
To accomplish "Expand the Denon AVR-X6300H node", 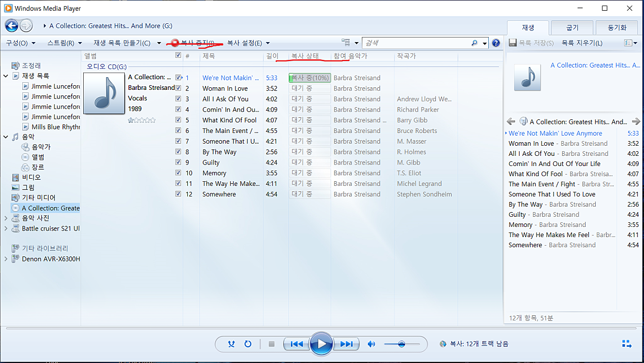I will (x=6, y=259).
